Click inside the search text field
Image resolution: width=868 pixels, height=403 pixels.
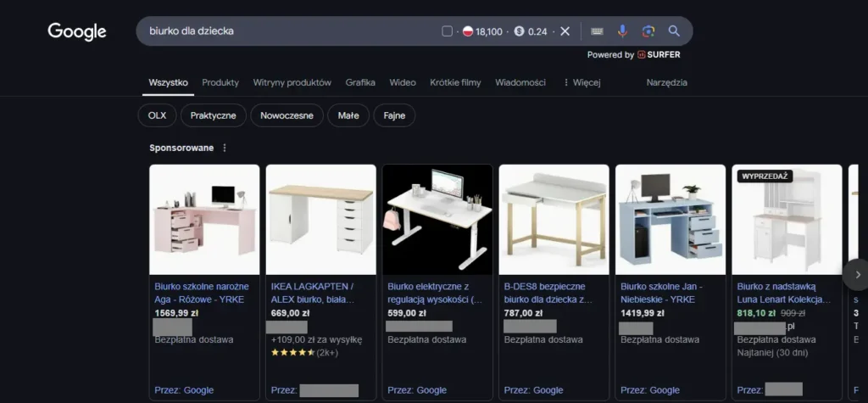(x=288, y=31)
